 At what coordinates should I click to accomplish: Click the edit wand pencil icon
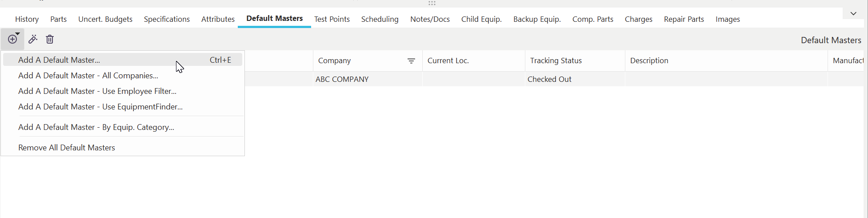point(33,40)
